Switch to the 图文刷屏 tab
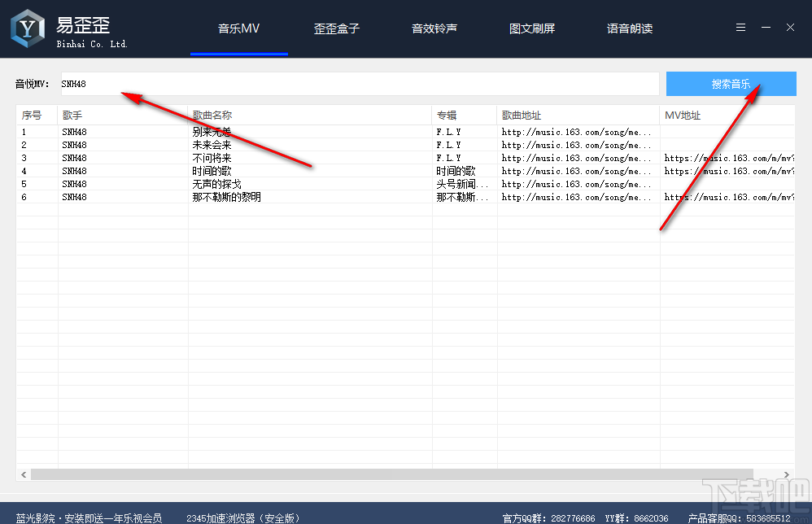Image resolution: width=812 pixels, height=524 pixels. tap(532, 28)
